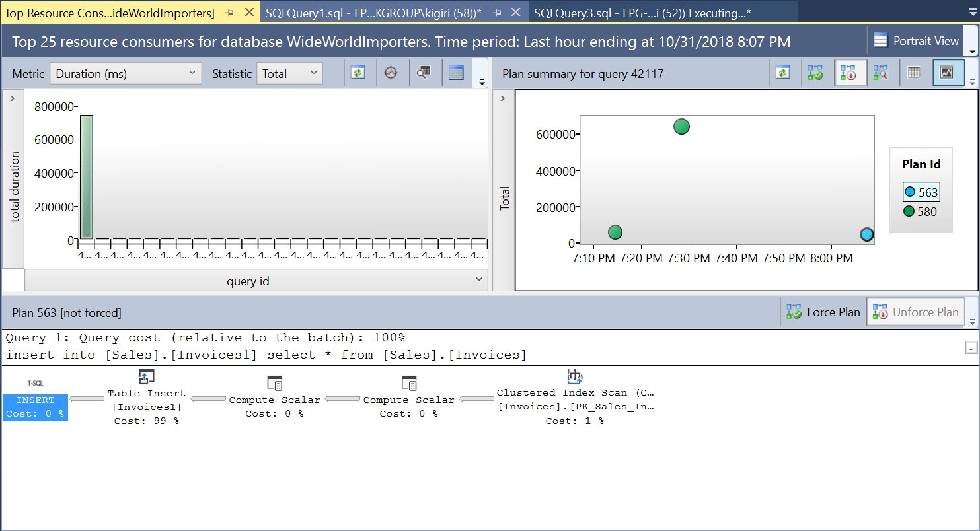Refresh the plan summary pane
This screenshot has height=531, width=980.
(783, 73)
